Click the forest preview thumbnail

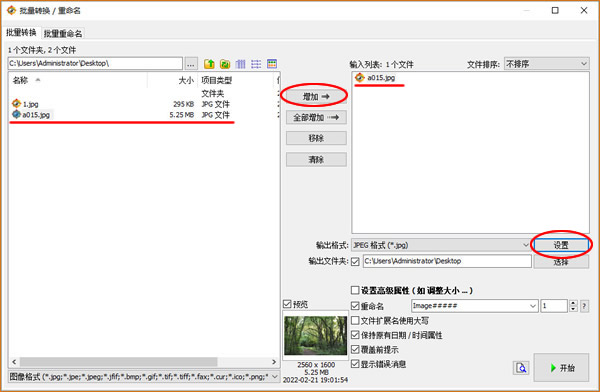[316, 336]
